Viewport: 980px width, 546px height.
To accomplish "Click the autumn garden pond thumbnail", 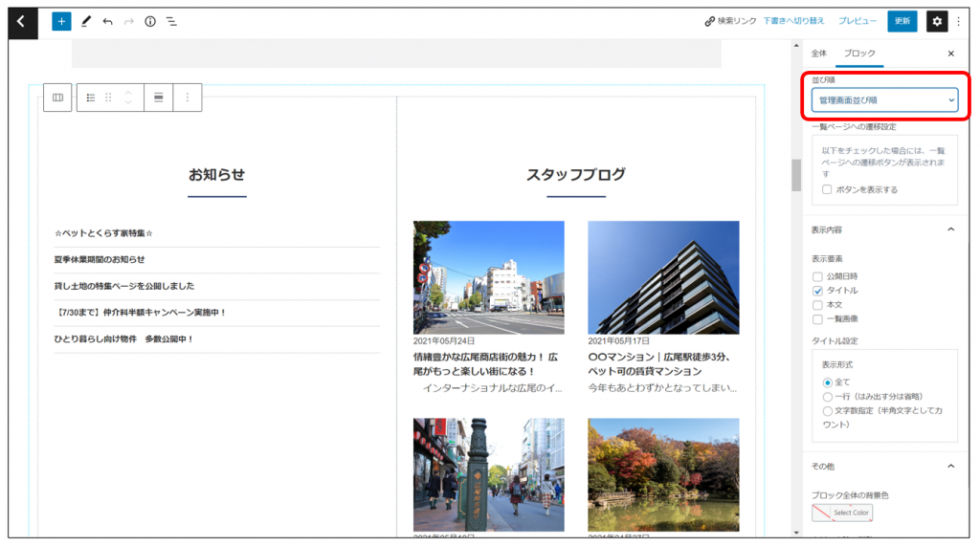I will point(663,475).
